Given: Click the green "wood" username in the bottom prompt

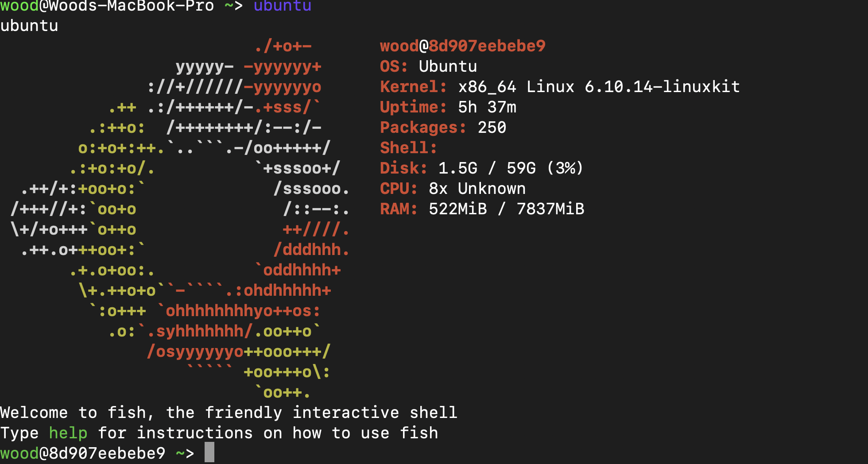Looking at the screenshot, I should click(19, 453).
